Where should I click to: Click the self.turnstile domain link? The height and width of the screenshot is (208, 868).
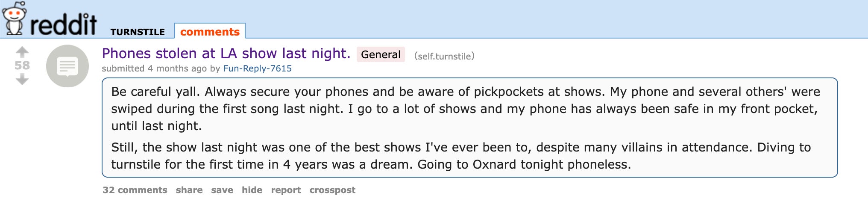click(444, 56)
